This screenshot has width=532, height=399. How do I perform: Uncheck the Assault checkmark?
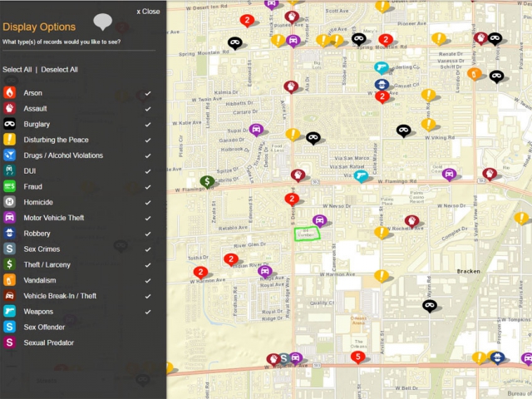148,109
